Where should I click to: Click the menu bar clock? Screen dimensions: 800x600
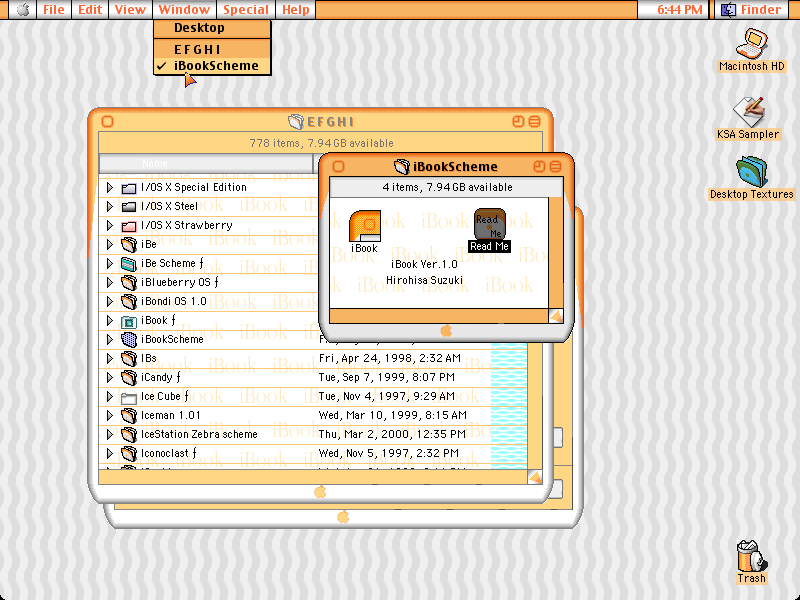click(x=680, y=10)
